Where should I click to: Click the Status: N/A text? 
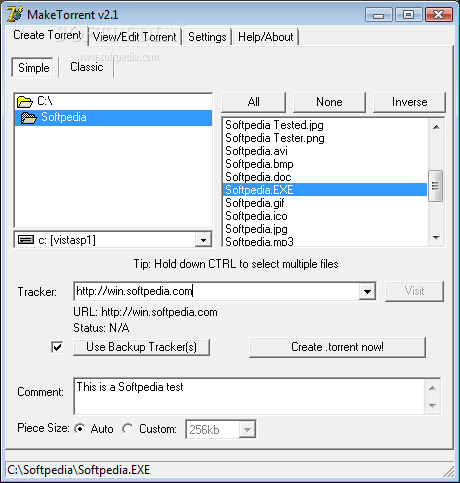(101, 328)
